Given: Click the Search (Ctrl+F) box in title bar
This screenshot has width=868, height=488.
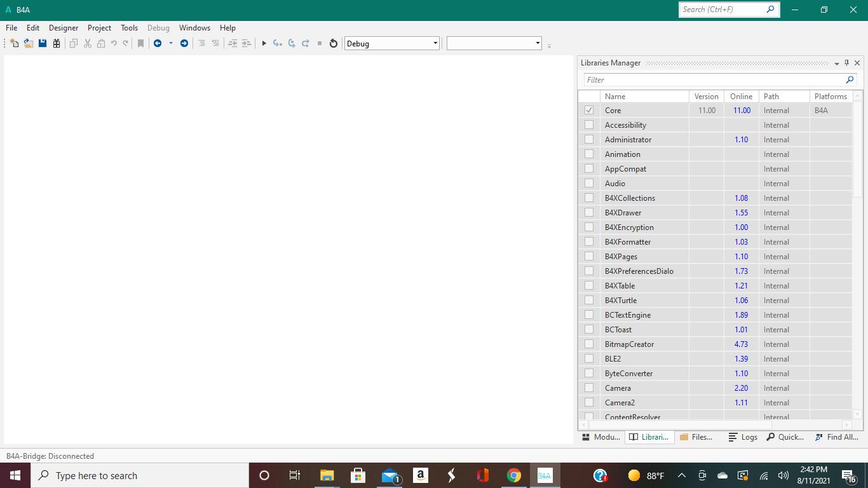Looking at the screenshot, I should point(729,10).
